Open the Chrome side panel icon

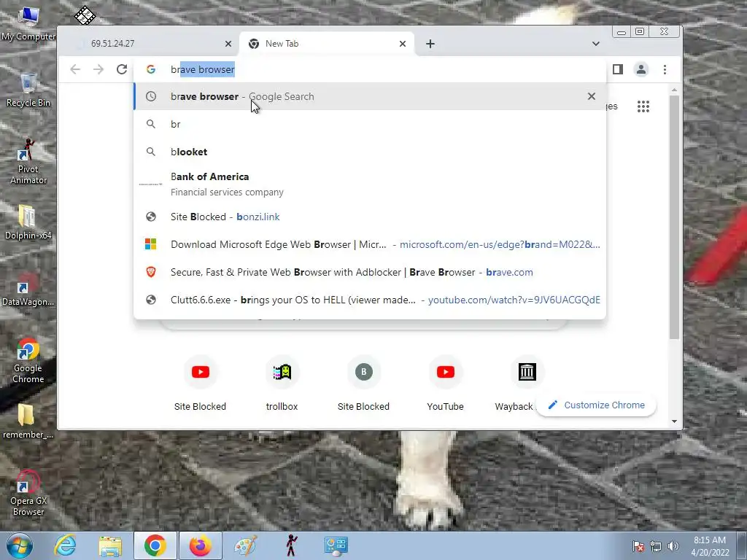(x=618, y=69)
